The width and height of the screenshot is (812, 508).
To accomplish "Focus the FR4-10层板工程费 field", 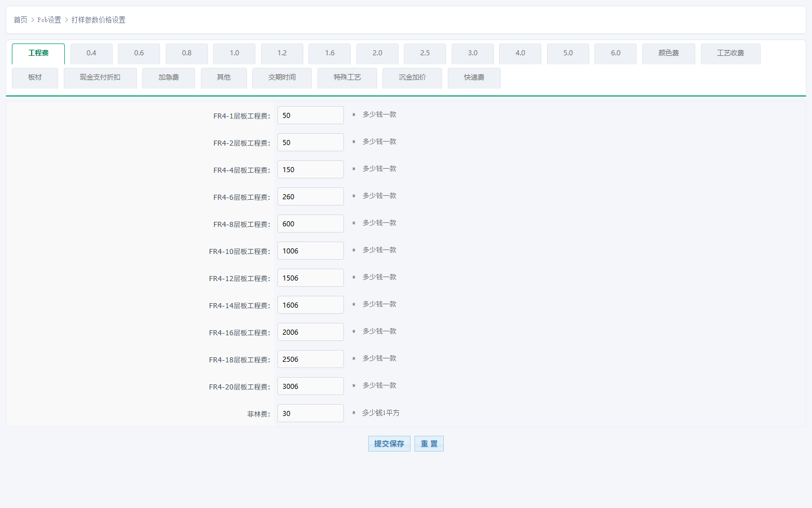I will (x=311, y=251).
